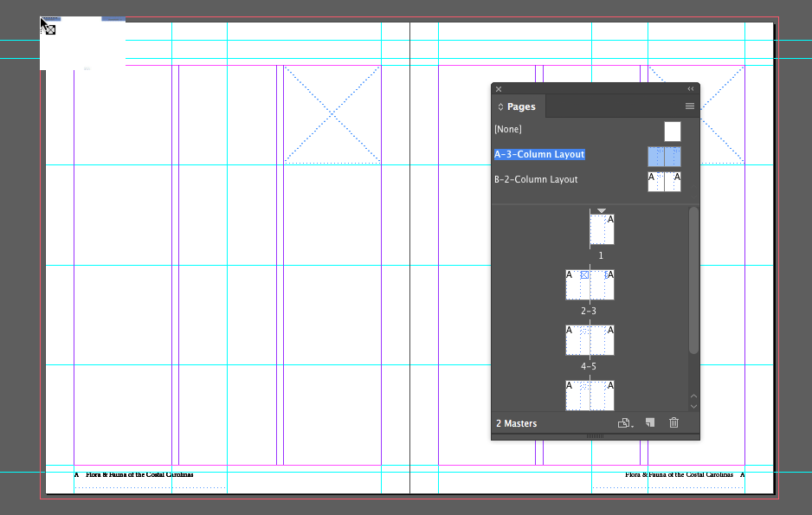Select the right page image placeholder frame
This screenshot has width=812, height=515.
point(722,114)
